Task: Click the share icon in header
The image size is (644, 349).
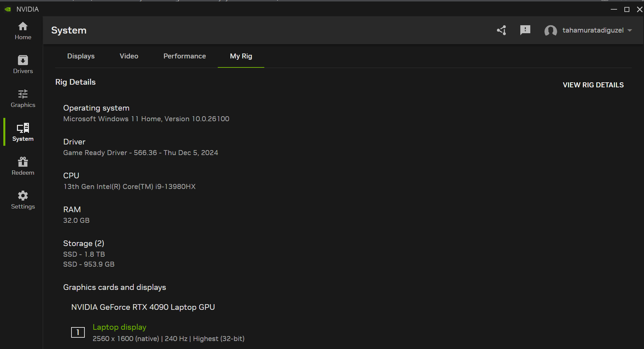Action: (502, 30)
